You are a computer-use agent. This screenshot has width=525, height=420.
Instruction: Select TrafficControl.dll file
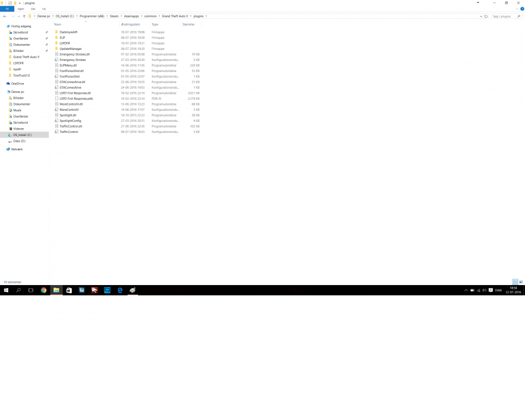(x=71, y=127)
